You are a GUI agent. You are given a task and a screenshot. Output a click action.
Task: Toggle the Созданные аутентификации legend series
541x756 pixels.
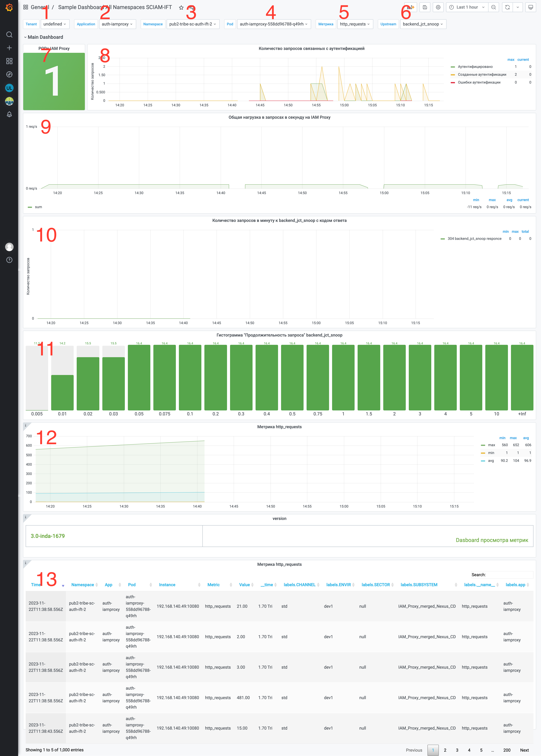click(482, 75)
